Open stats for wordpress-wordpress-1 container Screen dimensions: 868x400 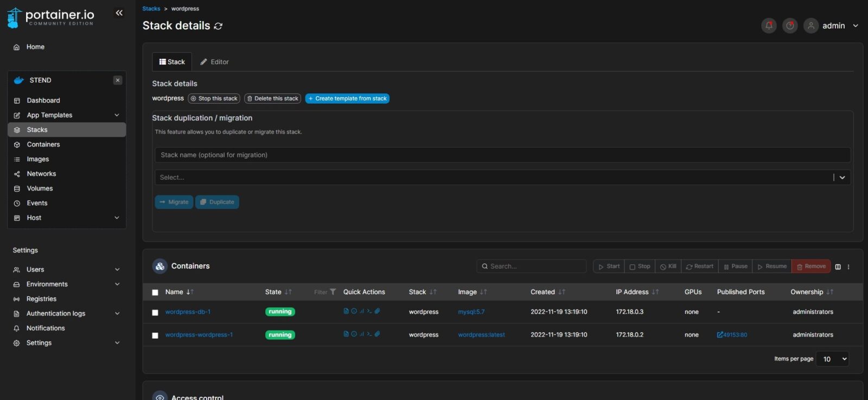click(x=361, y=334)
